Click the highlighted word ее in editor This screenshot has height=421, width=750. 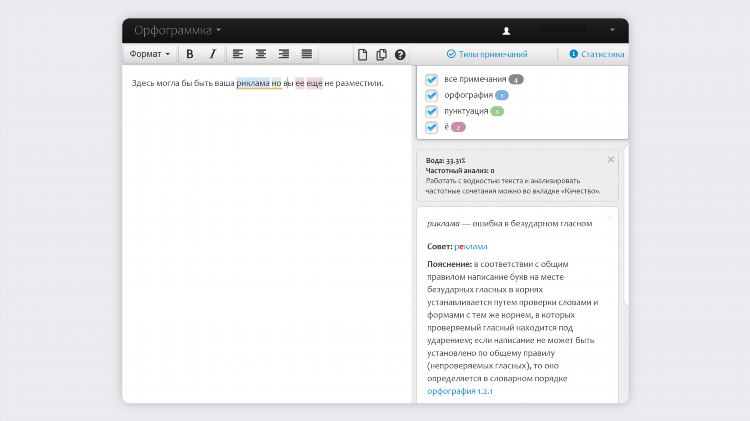click(x=300, y=83)
